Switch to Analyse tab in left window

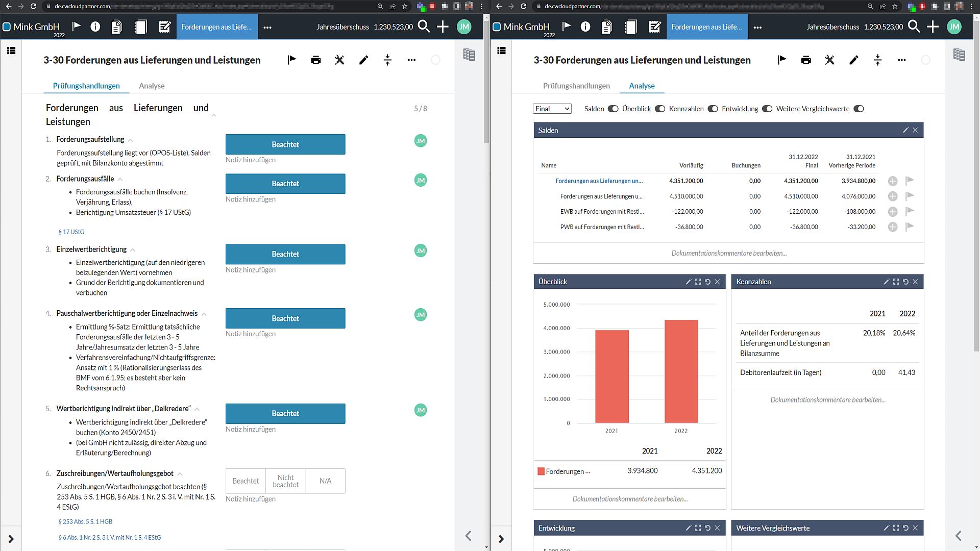[152, 86]
